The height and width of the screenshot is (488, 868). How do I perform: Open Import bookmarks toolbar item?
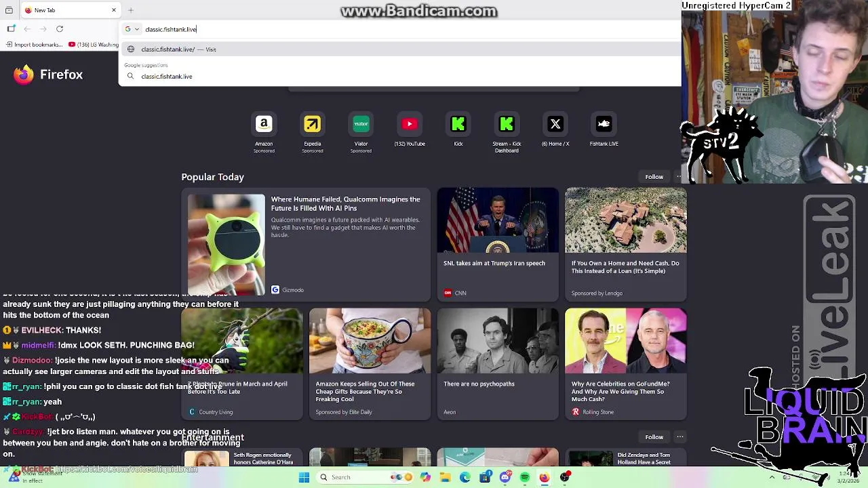34,45
